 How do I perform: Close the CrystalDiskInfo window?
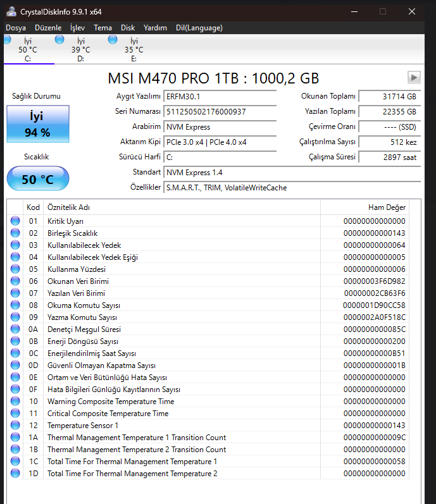[x=412, y=11]
